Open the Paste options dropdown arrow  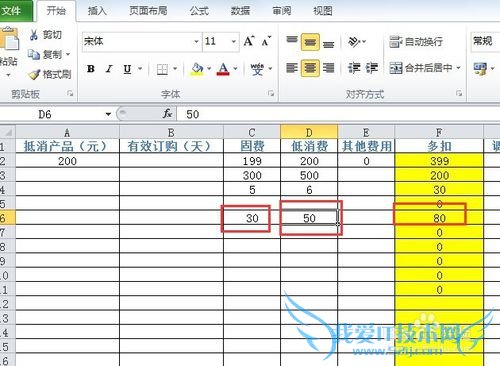(x=8, y=75)
